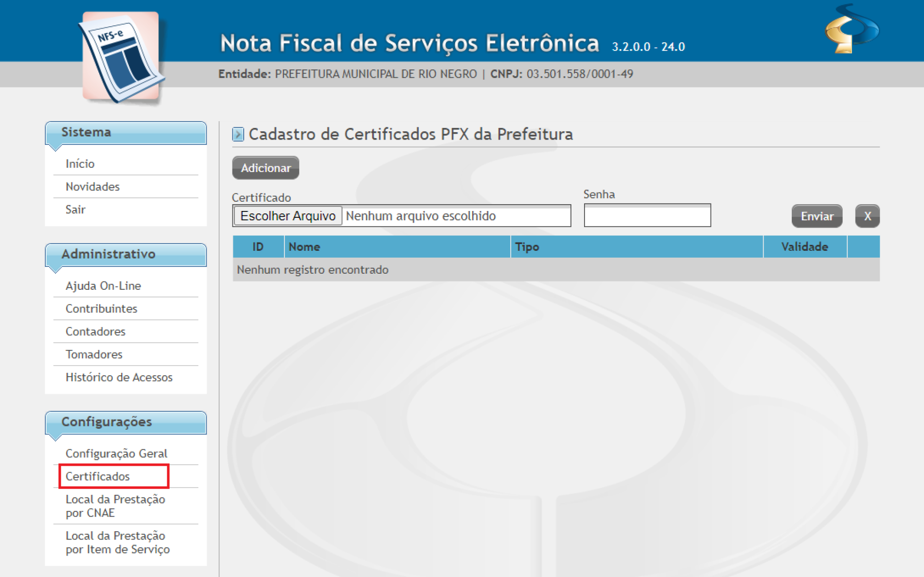The image size is (924, 577).
Task: Click the Adicionar button
Action: tap(266, 168)
